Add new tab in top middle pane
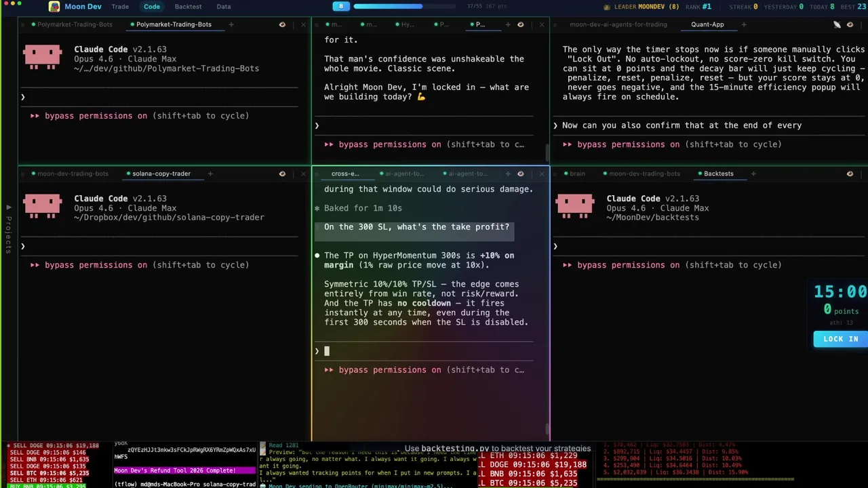The height and width of the screenshot is (488, 868). point(507,24)
